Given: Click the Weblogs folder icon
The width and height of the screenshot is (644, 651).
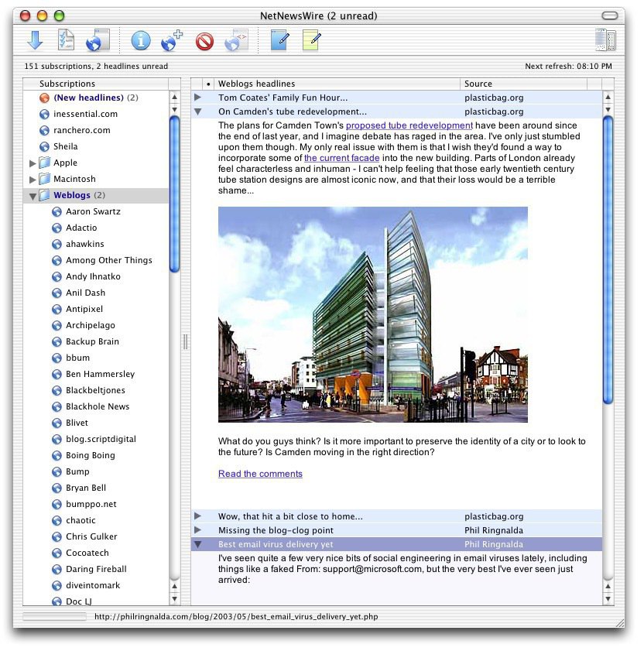Looking at the screenshot, I should point(44,195).
